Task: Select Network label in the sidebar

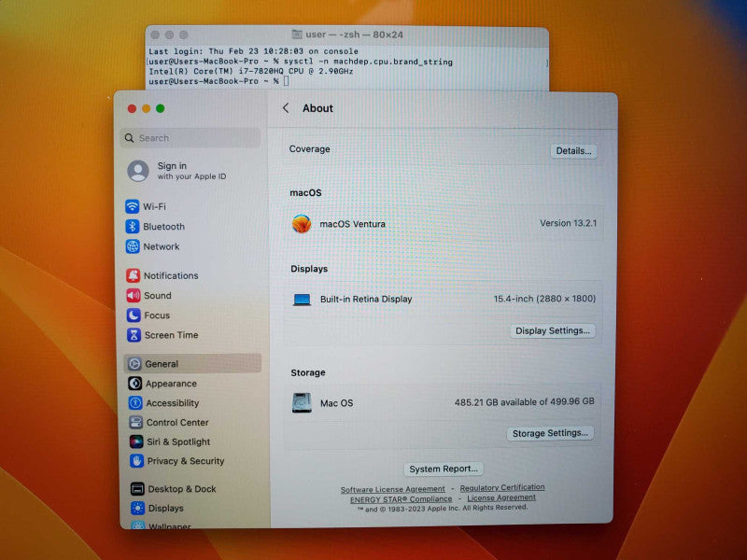Action: point(162,246)
